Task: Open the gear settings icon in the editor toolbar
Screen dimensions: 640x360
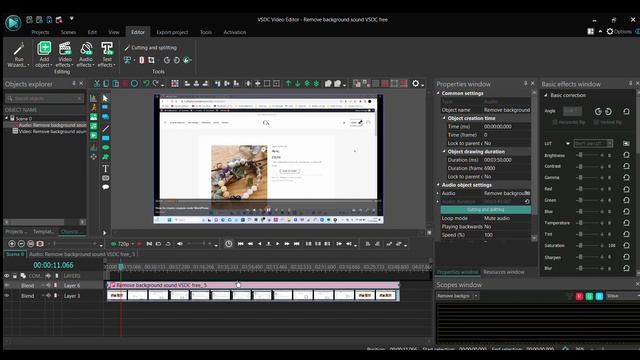Action: pos(416,84)
